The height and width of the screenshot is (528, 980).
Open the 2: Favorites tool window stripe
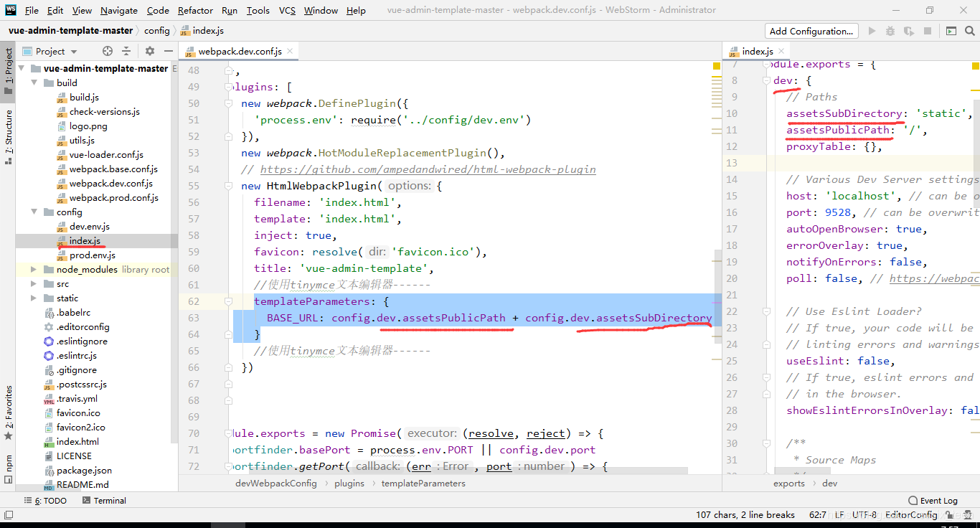coord(8,413)
